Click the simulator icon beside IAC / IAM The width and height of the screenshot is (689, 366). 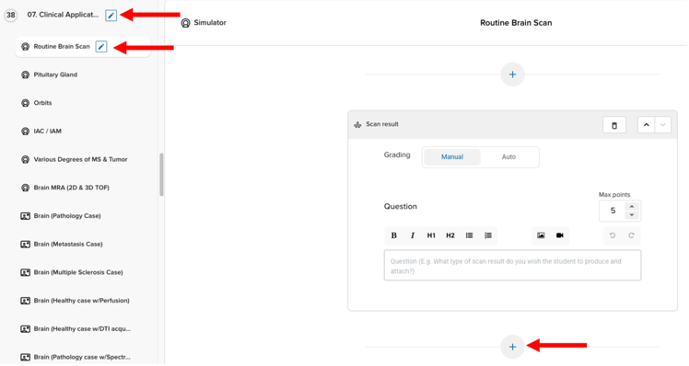click(25, 131)
